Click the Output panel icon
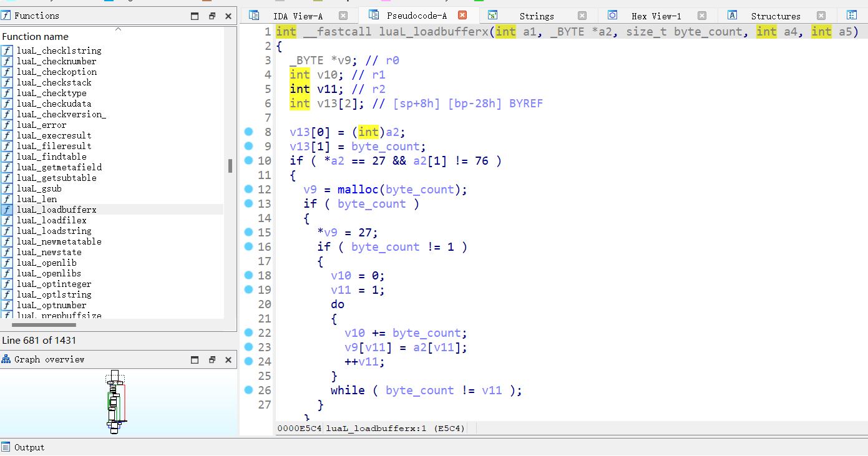Viewport: 868px width, 456px height. click(x=6, y=447)
